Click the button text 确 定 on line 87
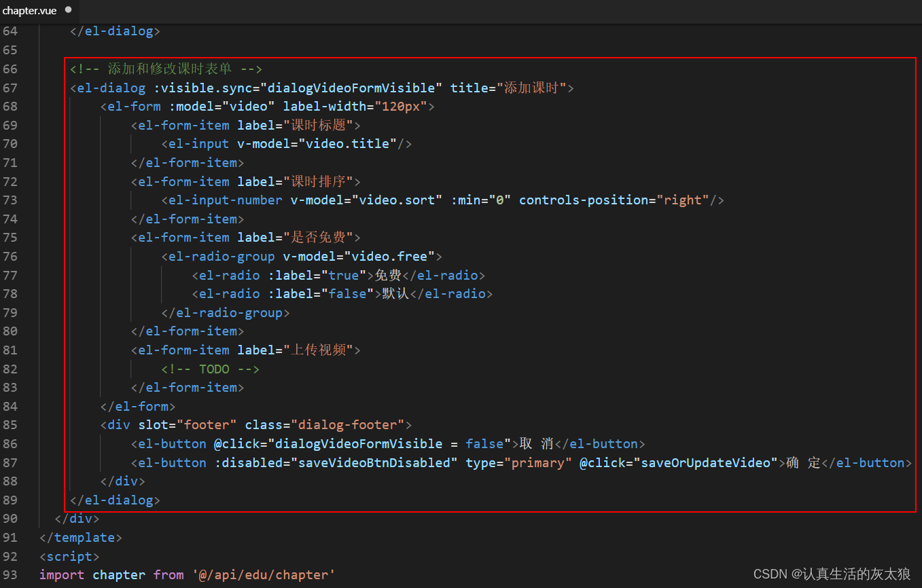922x588 pixels. coord(803,463)
